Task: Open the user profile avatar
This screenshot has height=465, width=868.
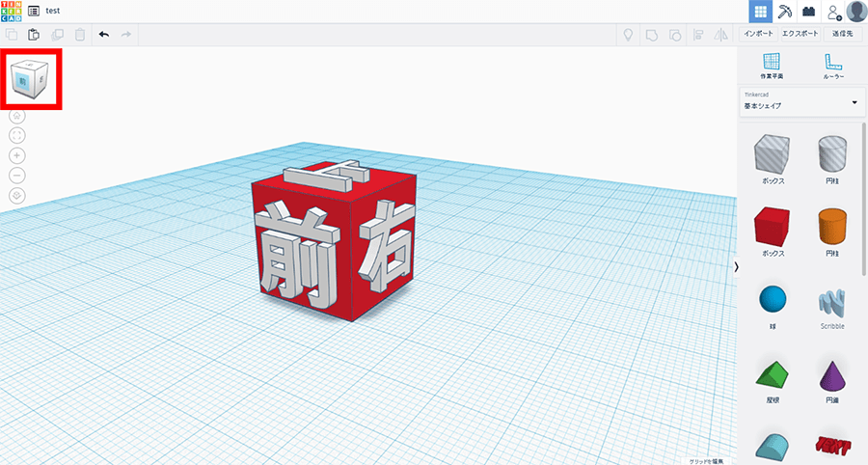Action: pos(856,11)
